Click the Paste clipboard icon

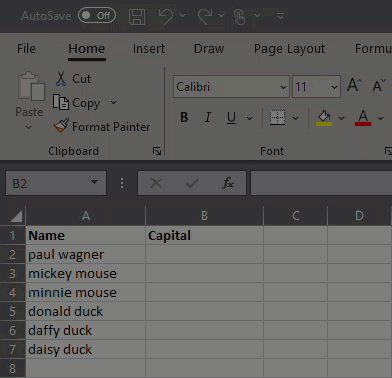[31, 86]
